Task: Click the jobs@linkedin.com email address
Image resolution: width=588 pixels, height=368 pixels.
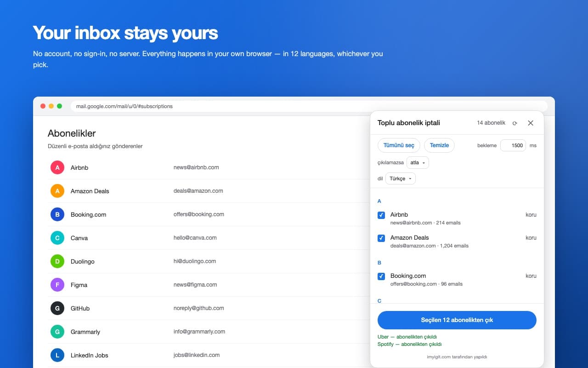Action: point(197,355)
